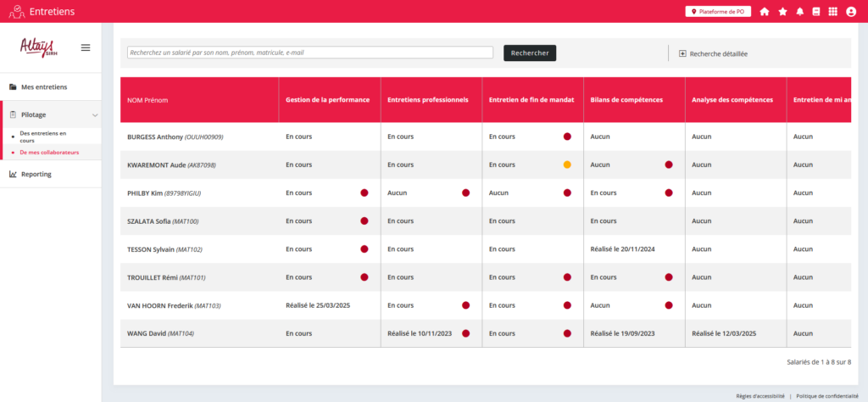Open the applications grid menu

click(833, 12)
